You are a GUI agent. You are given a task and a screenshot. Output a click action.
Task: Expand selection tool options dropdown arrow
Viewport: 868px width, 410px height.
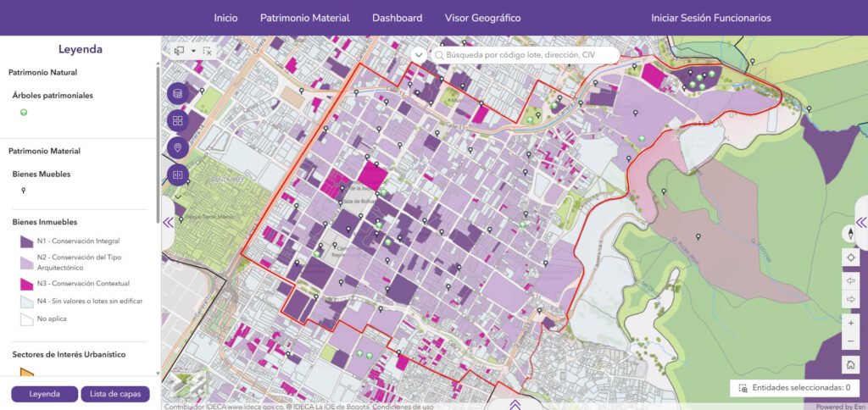tap(194, 51)
